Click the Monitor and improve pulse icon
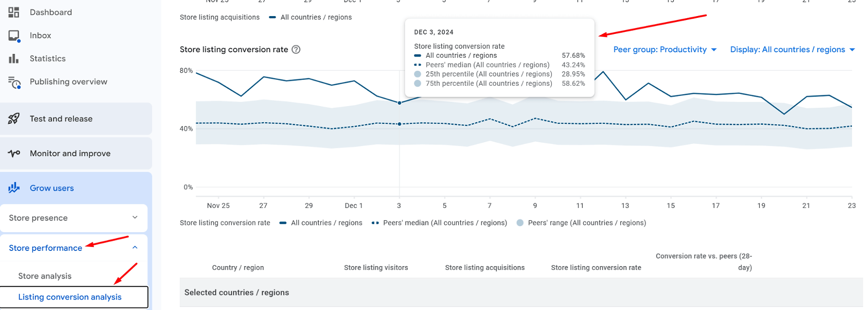Image resolution: width=868 pixels, height=310 pixels. pos(14,153)
